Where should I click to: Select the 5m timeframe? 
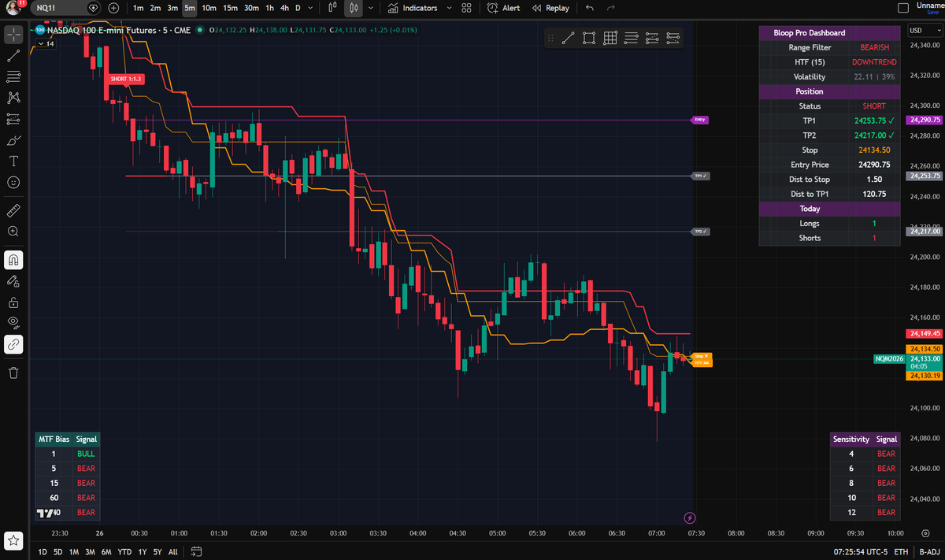[x=190, y=8]
